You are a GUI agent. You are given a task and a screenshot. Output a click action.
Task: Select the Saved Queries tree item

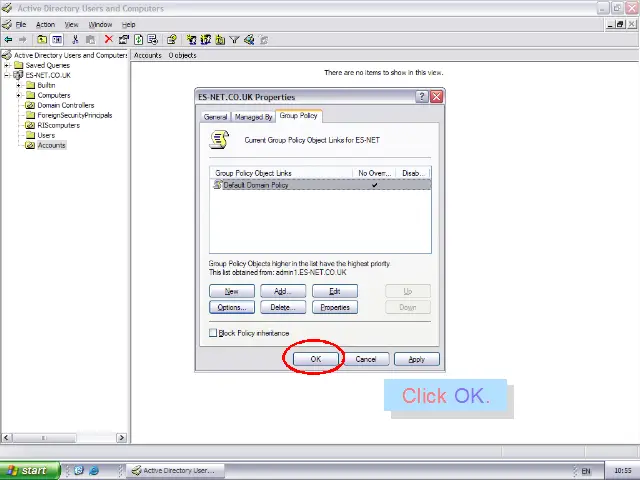click(x=47, y=65)
